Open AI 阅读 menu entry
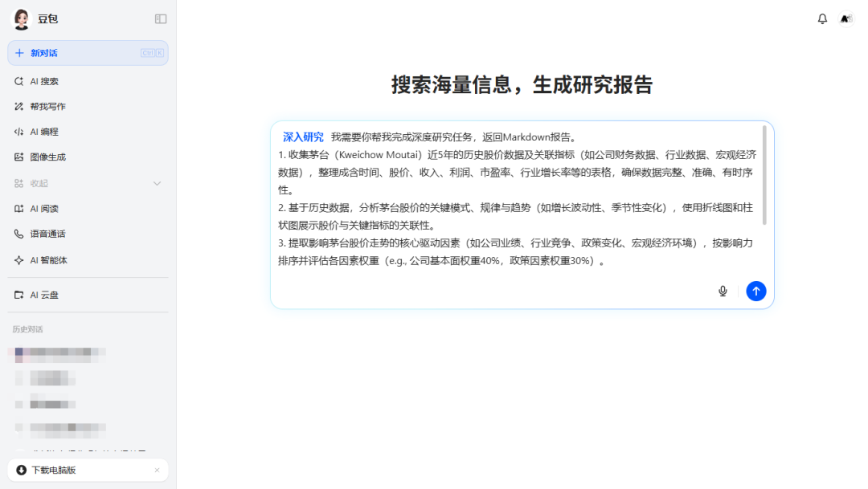Screen dimensions: 868x489 [x=88, y=209]
